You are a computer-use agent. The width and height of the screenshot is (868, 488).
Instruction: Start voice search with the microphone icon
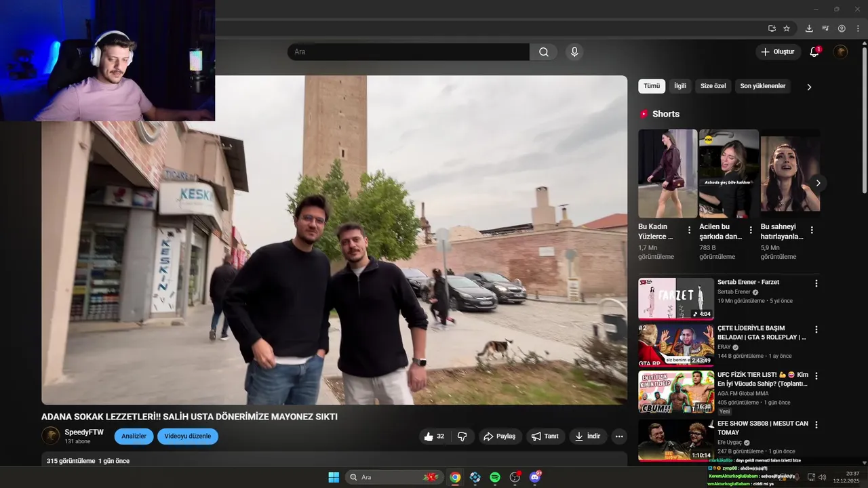click(x=574, y=52)
